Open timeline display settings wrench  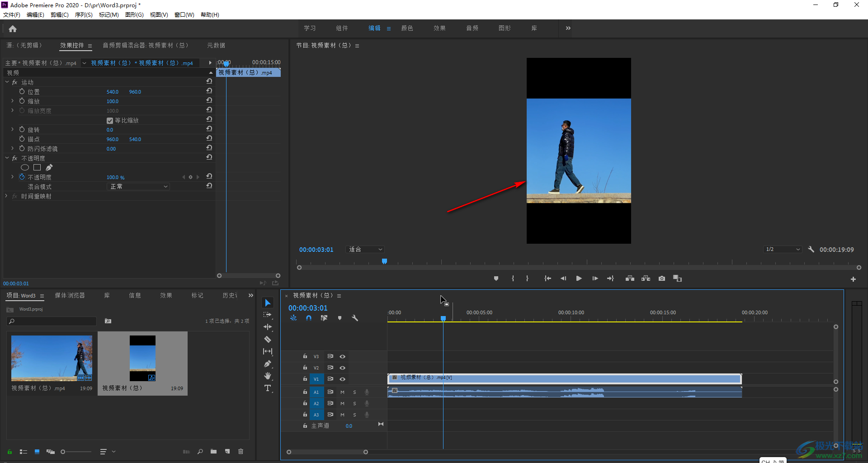click(x=355, y=318)
